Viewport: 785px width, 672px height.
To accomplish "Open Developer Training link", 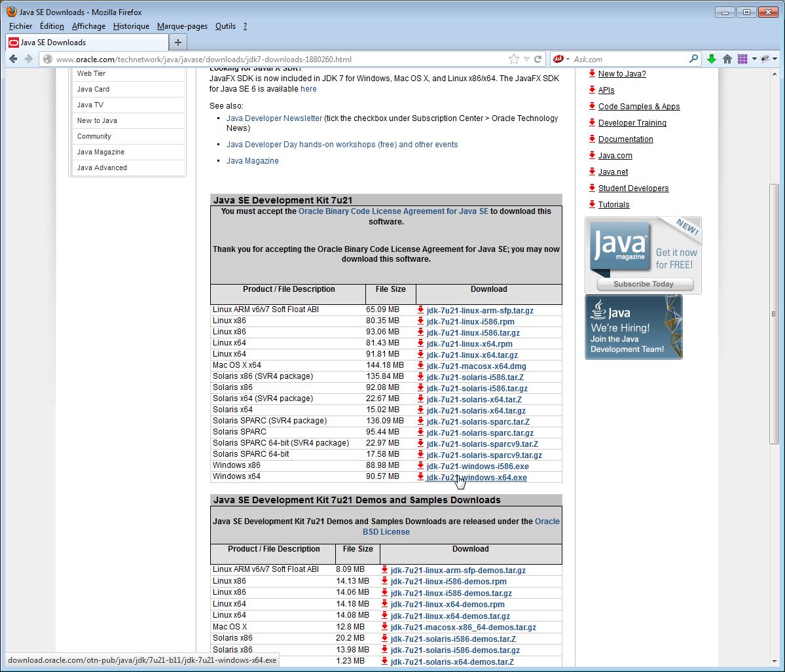I will coord(632,122).
